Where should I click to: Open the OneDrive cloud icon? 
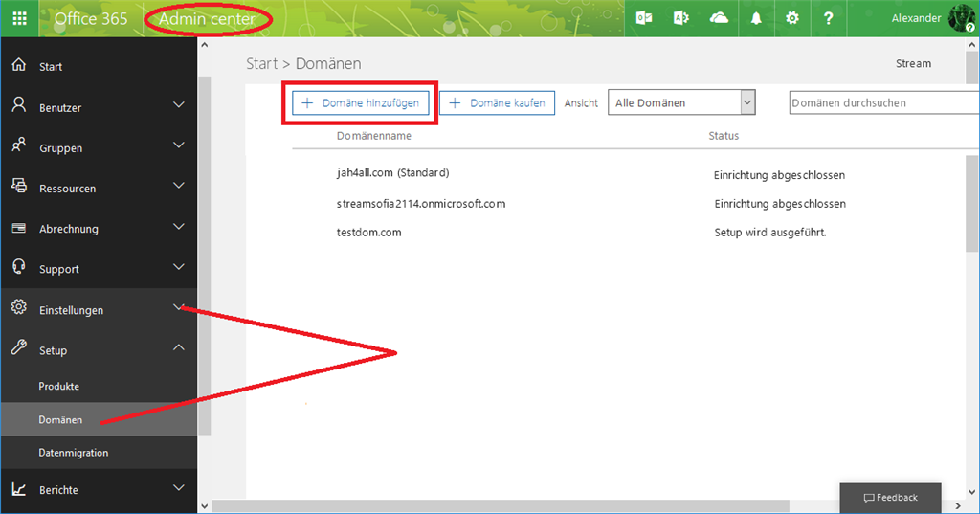tap(719, 18)
